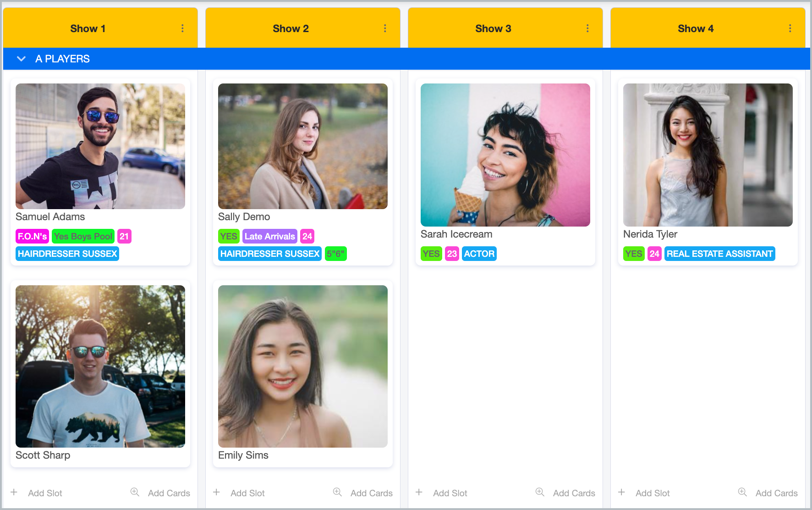Click the 21 age tag on Samuel Adams

click(124, 236)
